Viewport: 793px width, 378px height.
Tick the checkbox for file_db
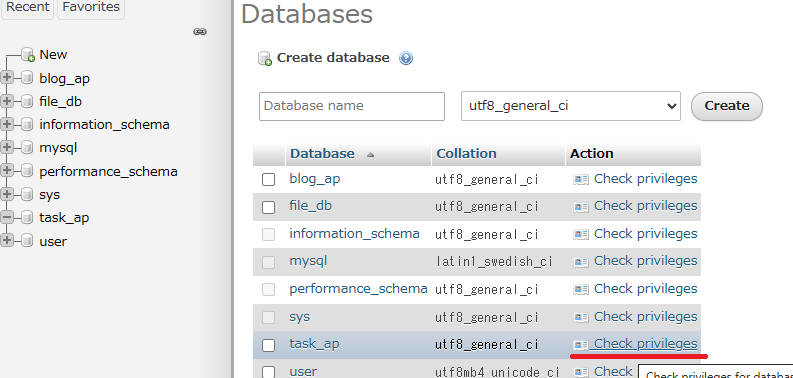click(269, 207)
